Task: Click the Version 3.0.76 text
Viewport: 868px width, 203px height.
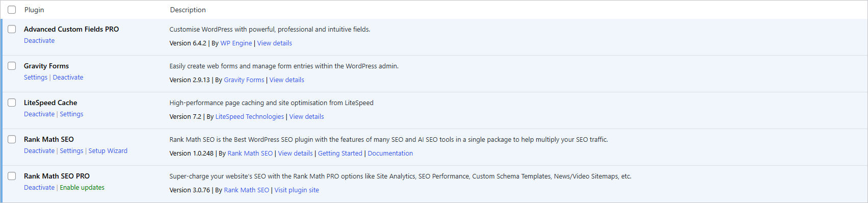Action: (x=190, y=190)
